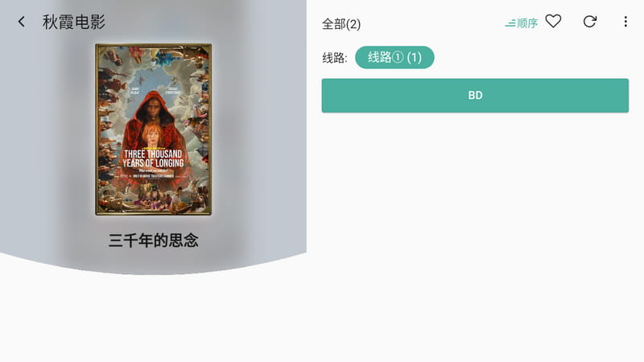The image size is (644, 362).
Task: Click the 线路: label
Action: (x=335, y=58)
